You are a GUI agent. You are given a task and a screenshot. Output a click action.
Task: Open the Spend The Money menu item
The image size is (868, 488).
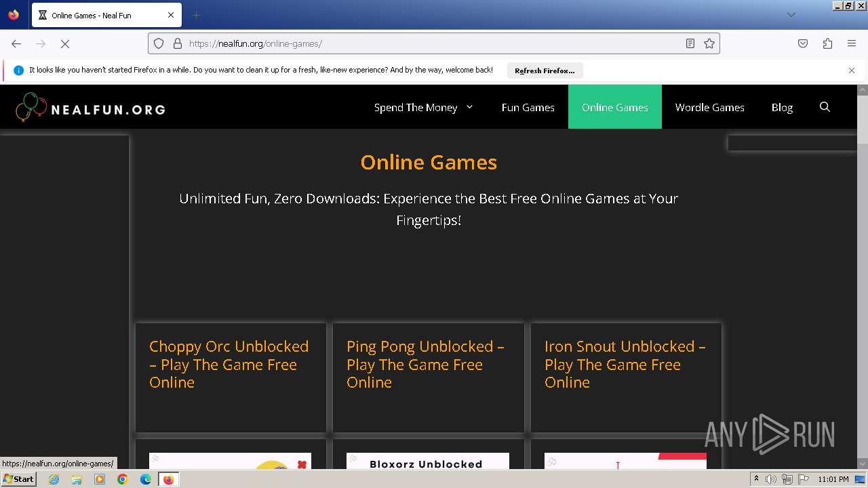pos(416,107)
